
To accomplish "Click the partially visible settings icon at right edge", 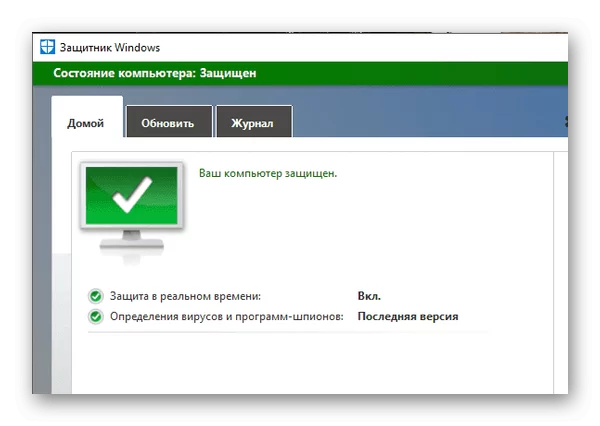I will 565,122.
